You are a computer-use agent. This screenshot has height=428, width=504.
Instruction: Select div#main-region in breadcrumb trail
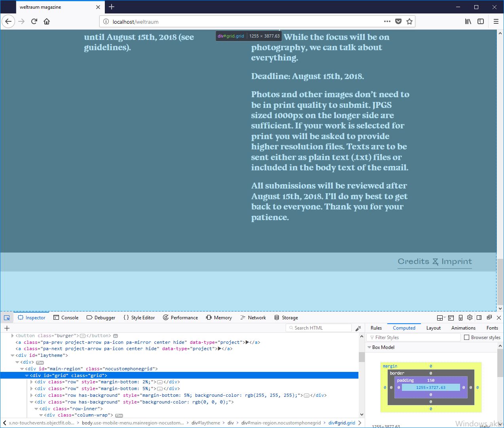coord(281,423)
